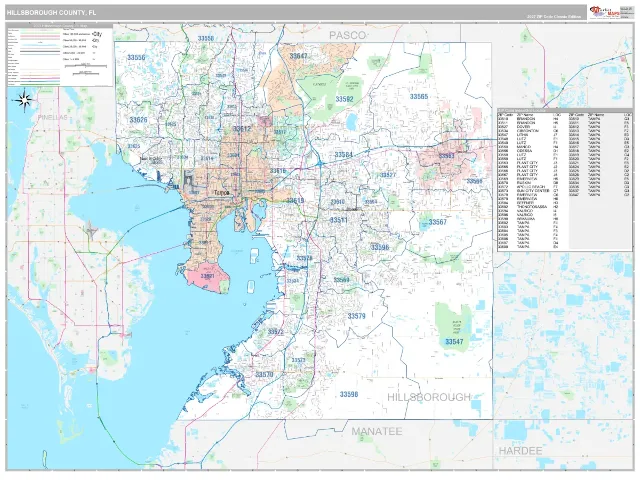Click the ZIP code index table
The width and height of the screenshot is (640, 480).
pos(564,180)
